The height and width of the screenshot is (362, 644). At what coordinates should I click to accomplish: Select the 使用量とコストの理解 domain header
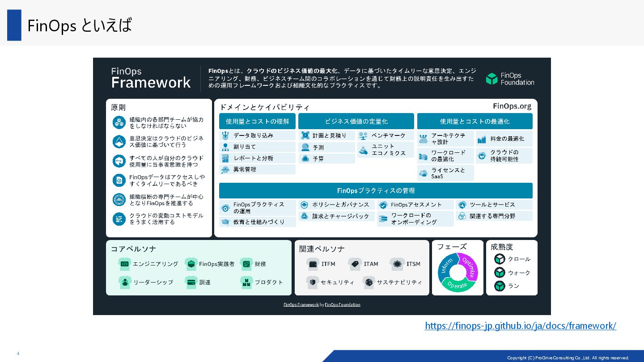pyautogui.click(x=257, y=121)
